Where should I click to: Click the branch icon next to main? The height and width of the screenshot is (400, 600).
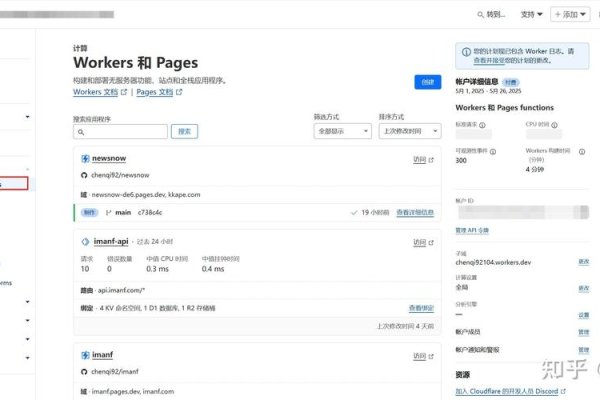pos(108,212)
